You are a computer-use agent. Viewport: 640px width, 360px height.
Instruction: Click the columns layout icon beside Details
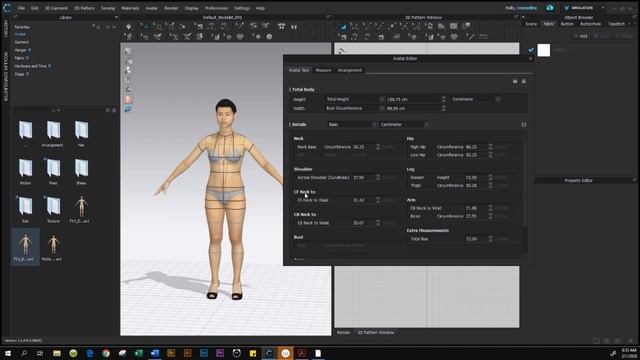[x=524, y=124]
